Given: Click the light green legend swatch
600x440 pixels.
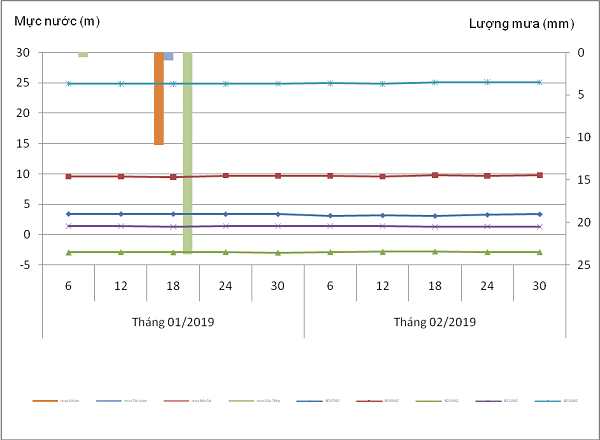Looking at the screenshot, I should pos(240,401).
